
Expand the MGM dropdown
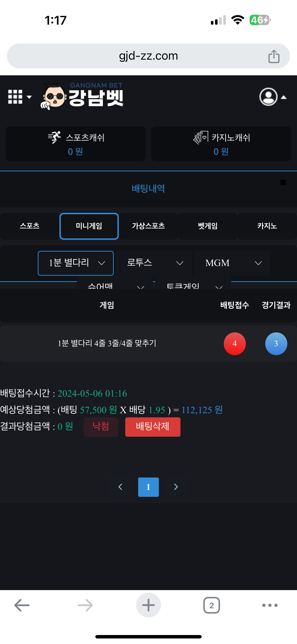coord(233,263)
